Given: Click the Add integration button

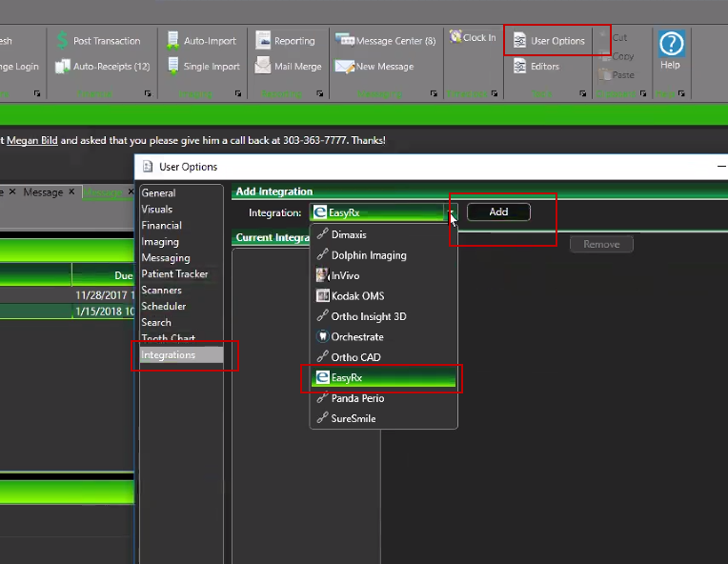Looking at the screenshot, I should click(498, 211).
